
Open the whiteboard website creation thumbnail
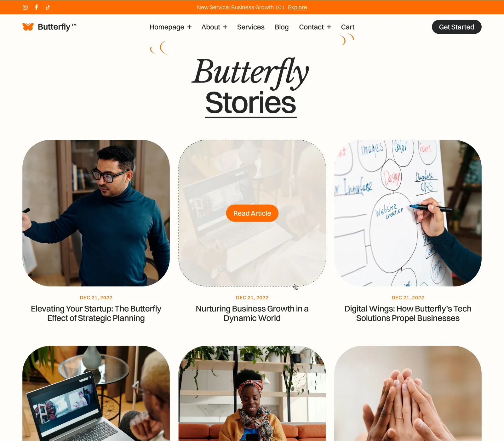(x=408, y=213)
